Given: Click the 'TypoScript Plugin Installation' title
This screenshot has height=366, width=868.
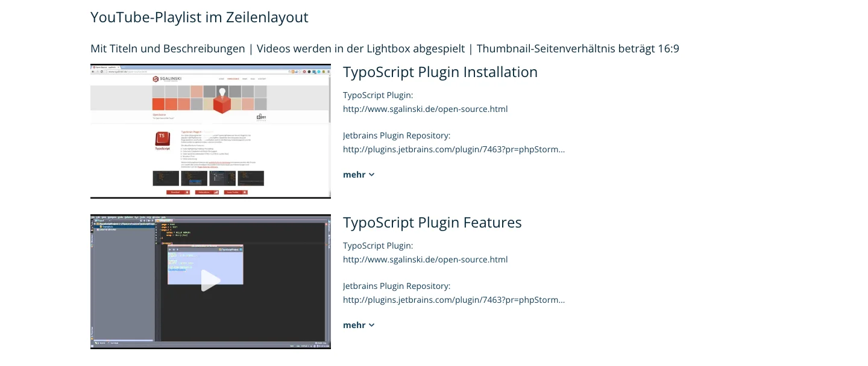Looking at the screenshot, I should pyautogui.click(x=440, y=72).
